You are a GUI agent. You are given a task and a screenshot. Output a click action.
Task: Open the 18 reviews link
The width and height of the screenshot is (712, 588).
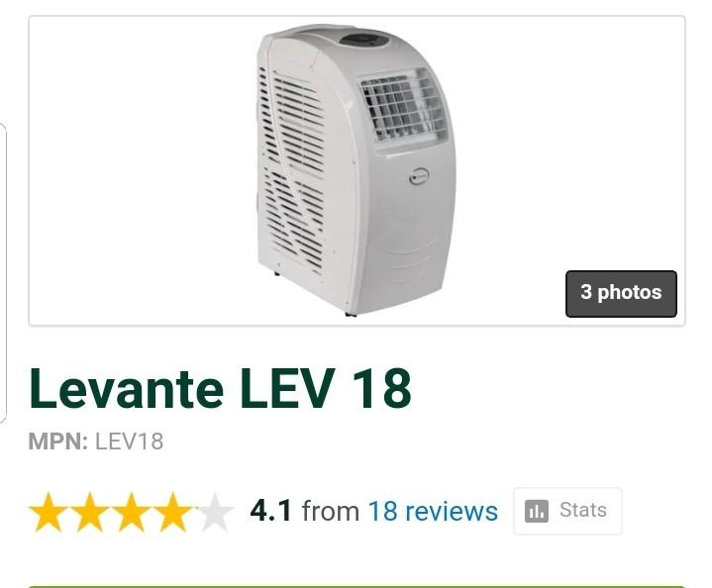433,511
